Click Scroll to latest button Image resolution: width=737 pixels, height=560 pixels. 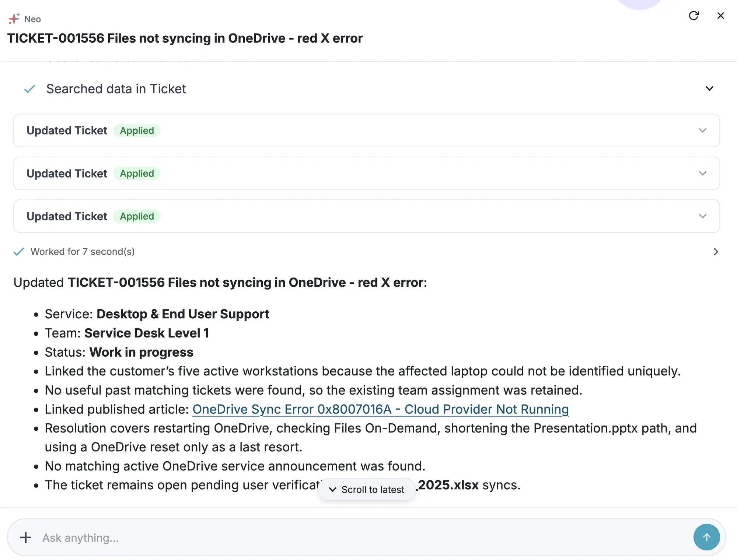pos(367,489)
